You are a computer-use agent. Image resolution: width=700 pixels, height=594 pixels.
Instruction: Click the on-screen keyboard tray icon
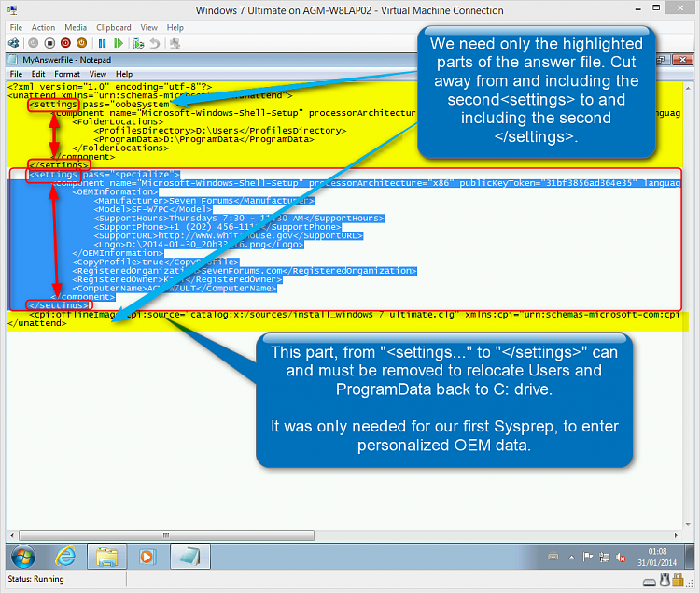(553, 557)
